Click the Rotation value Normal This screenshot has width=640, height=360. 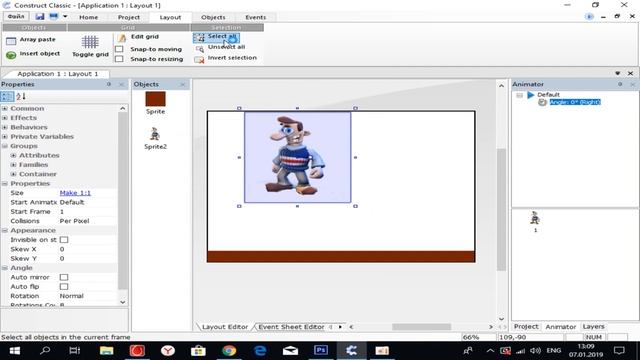(71, 296)
